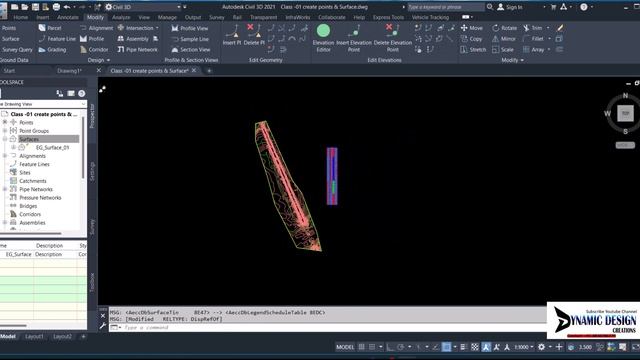Open the Annotate ribbon tab

click(68, 17)
